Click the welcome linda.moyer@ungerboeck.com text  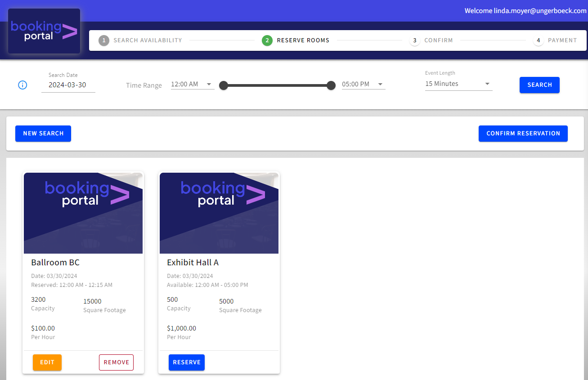tap(525, 11)
